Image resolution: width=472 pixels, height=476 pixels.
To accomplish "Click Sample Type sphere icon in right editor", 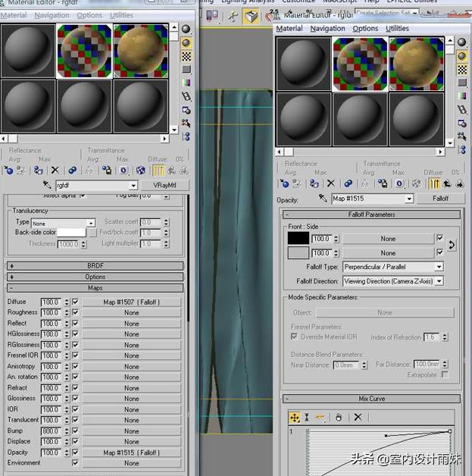I will (x=462, y=42).
